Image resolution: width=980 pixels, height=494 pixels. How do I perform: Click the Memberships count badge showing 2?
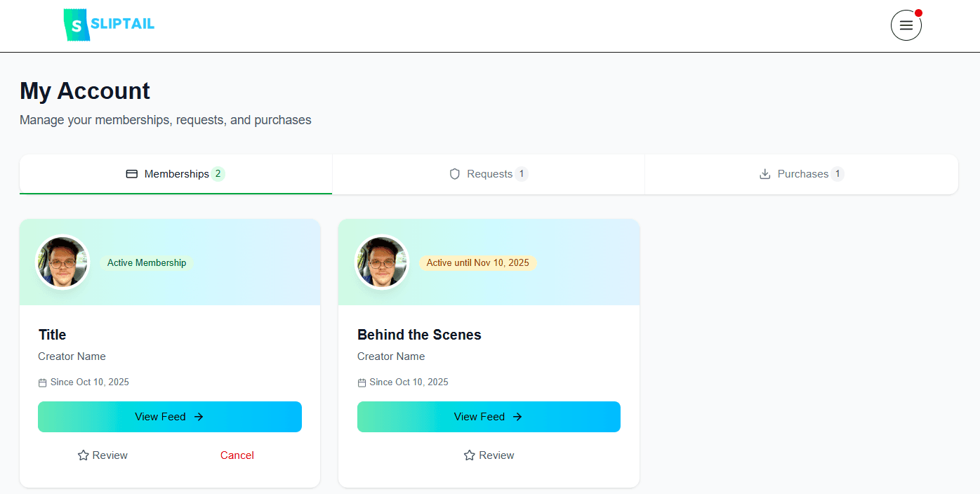pos(217,173)
